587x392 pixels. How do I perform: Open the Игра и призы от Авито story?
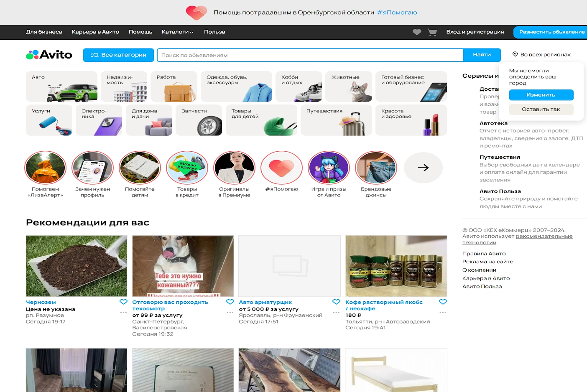click(329, 168)
